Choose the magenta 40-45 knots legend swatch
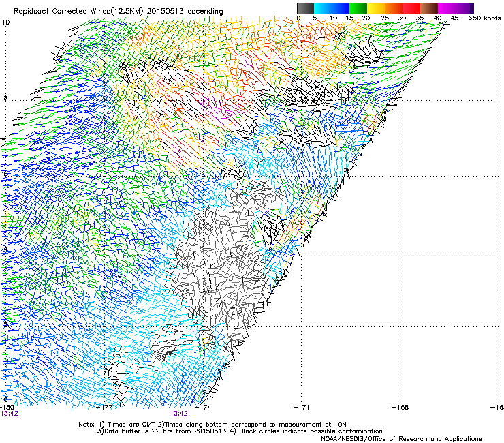The image size is (504, 443). coord(447,8)
